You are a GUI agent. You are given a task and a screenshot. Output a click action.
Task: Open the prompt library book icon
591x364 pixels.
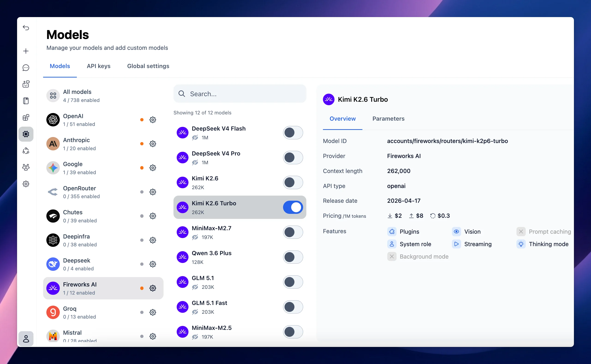point(26,101)
